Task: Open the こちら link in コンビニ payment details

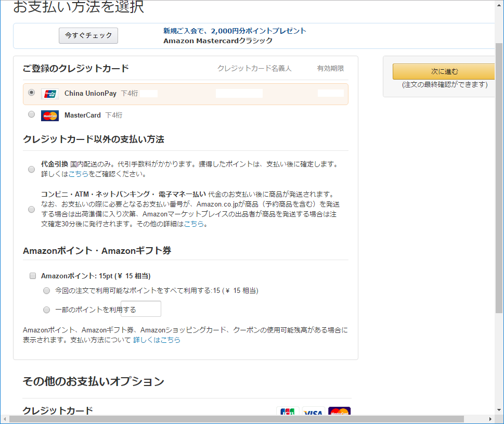Action: click(194, 224)
